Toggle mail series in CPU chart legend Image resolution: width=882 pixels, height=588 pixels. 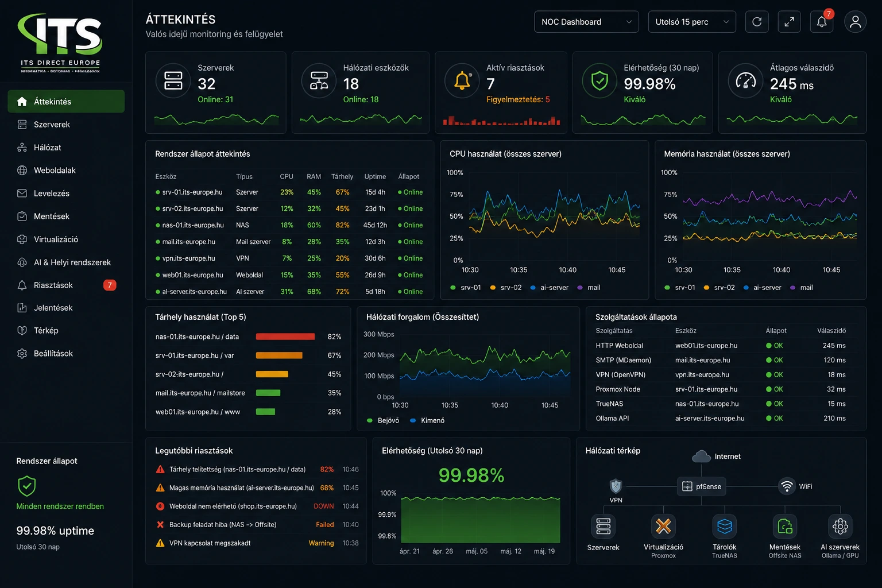point(589,288)
